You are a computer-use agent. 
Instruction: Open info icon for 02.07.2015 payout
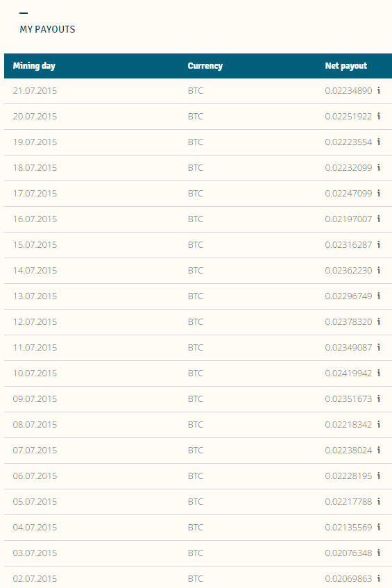pyautogui.click(x=379, y=578)
